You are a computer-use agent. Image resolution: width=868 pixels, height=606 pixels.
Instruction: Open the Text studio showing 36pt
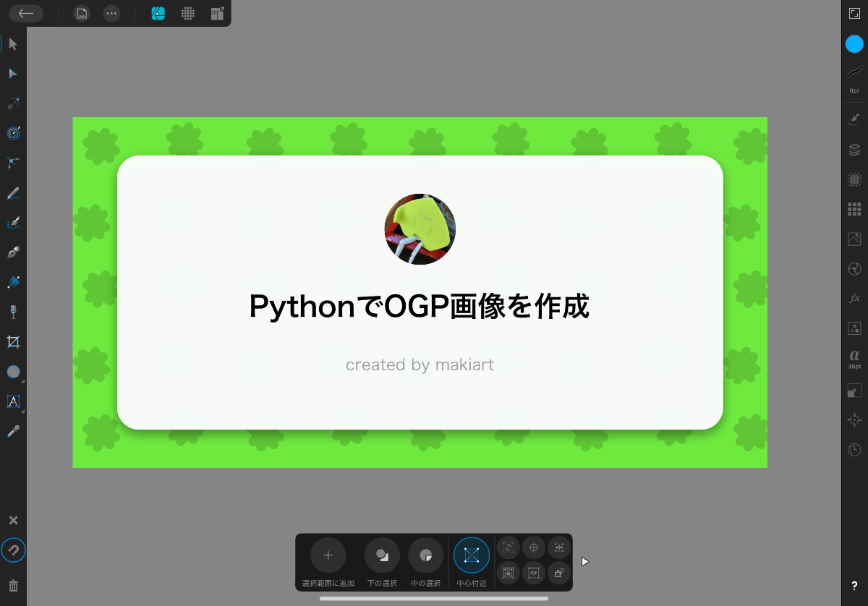pyautogui.click(x=854, y=359)
